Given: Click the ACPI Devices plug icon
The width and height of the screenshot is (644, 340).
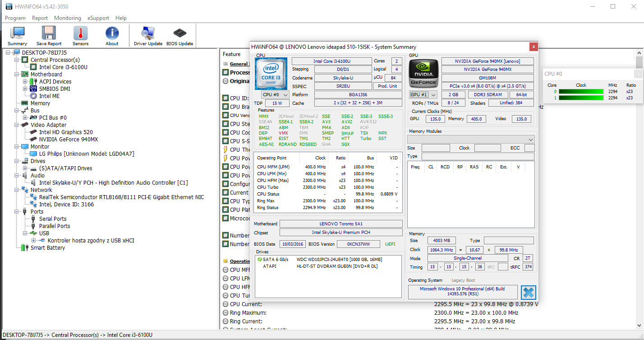Looking at the screenshot, I should (33, 82).
